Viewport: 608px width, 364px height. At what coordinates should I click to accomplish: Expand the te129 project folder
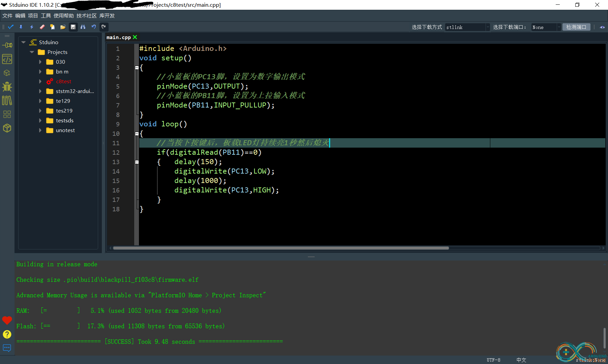point(40,101)
